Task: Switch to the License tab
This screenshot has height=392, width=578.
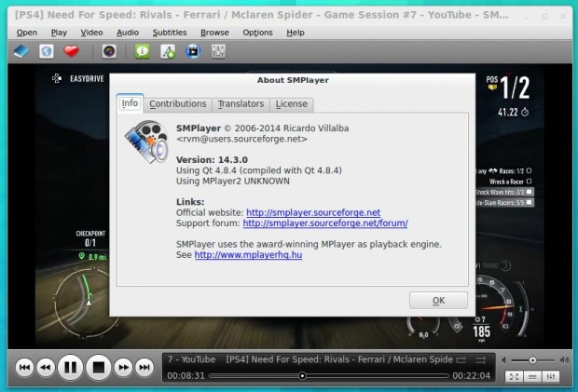Action: (292, 104)
